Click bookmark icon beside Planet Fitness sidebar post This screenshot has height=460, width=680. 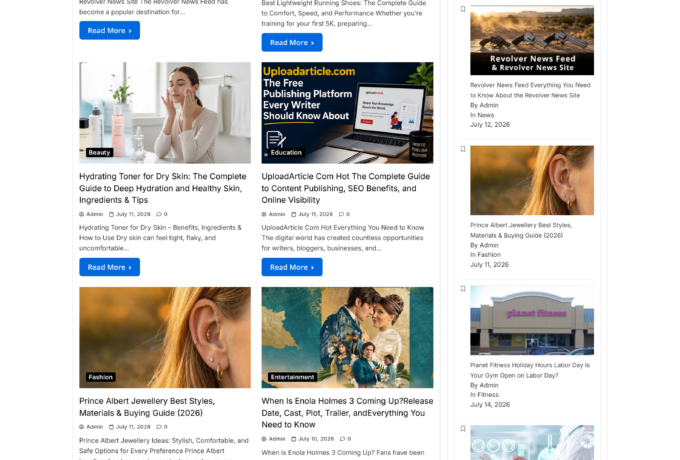[463, 289]
